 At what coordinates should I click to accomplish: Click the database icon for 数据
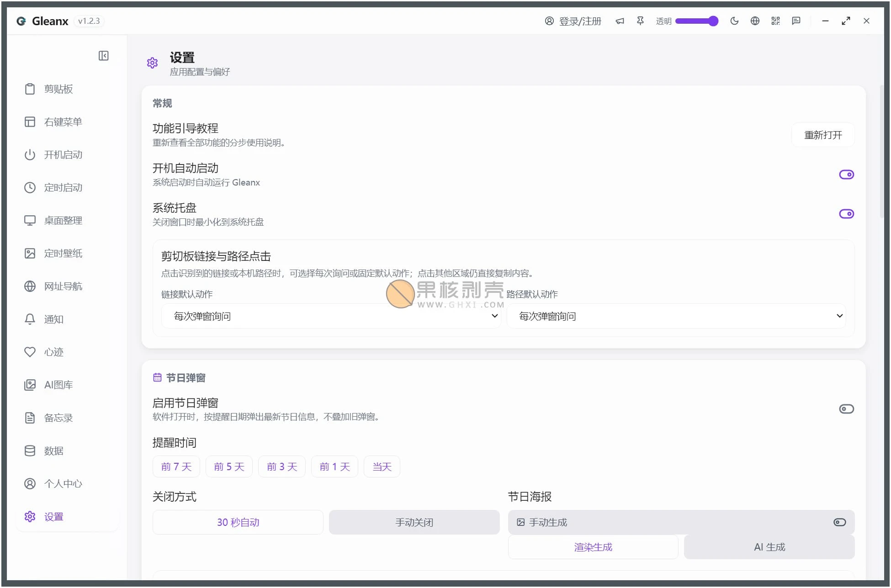[x=30, y=451]
